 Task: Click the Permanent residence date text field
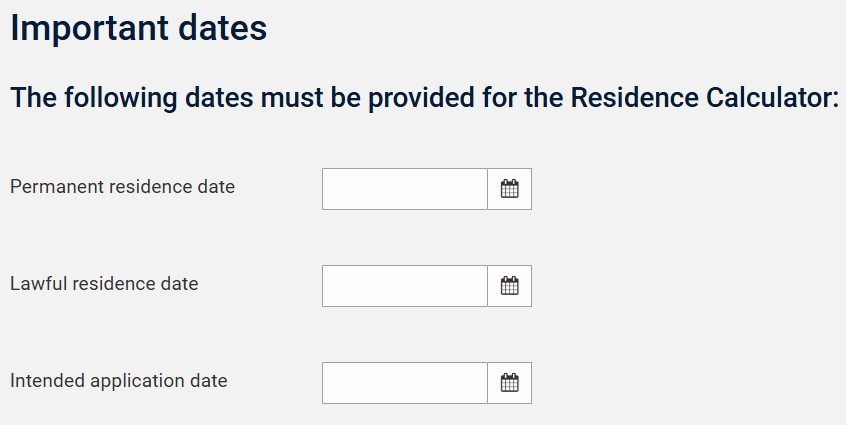[404, 189]
